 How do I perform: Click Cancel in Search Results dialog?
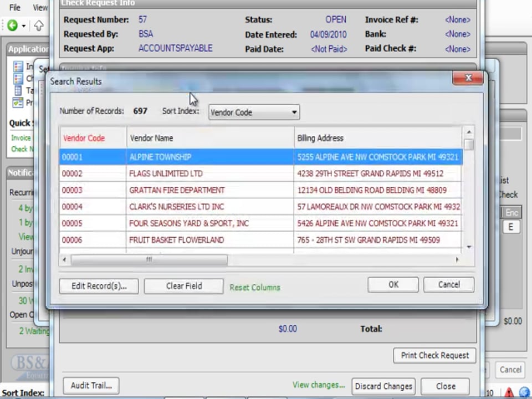point(448,285)
